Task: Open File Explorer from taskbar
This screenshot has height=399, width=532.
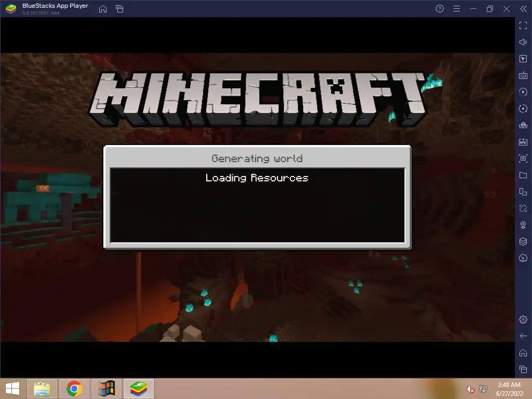Action: click(x=42, y=389)
